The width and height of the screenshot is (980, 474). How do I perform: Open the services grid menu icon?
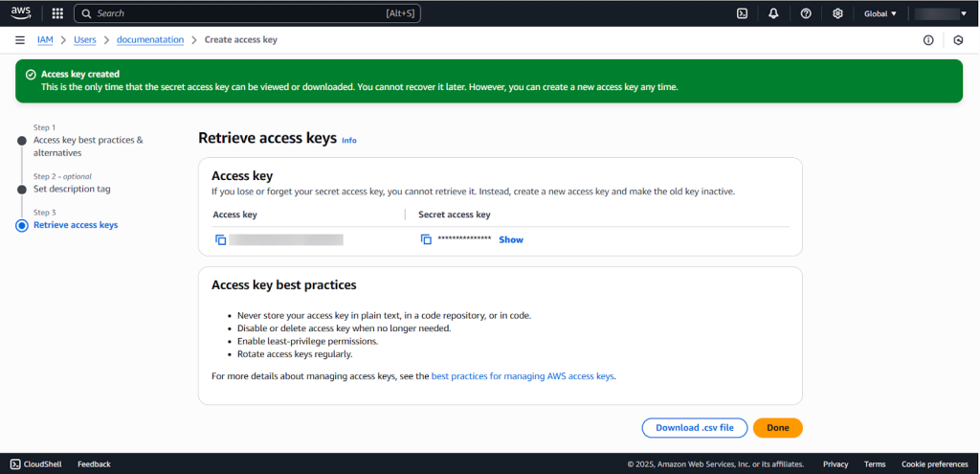click(57, 13)
